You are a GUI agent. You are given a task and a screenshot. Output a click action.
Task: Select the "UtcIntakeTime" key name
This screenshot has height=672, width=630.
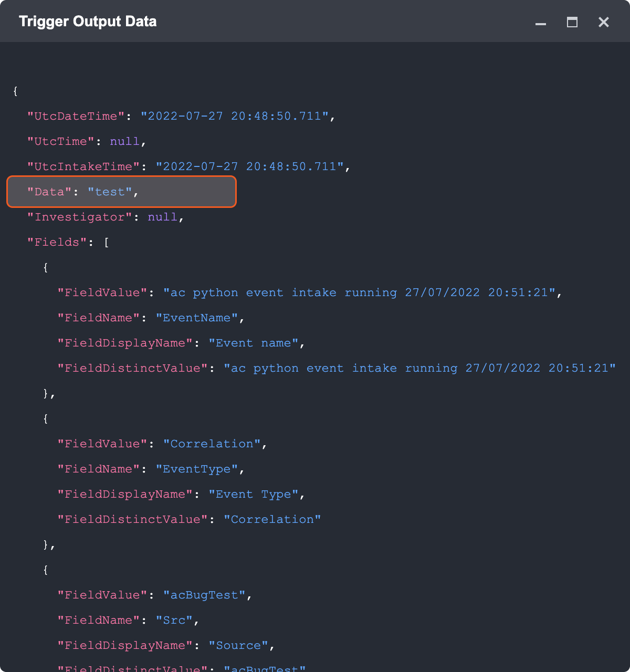click(x=83, y=166)
